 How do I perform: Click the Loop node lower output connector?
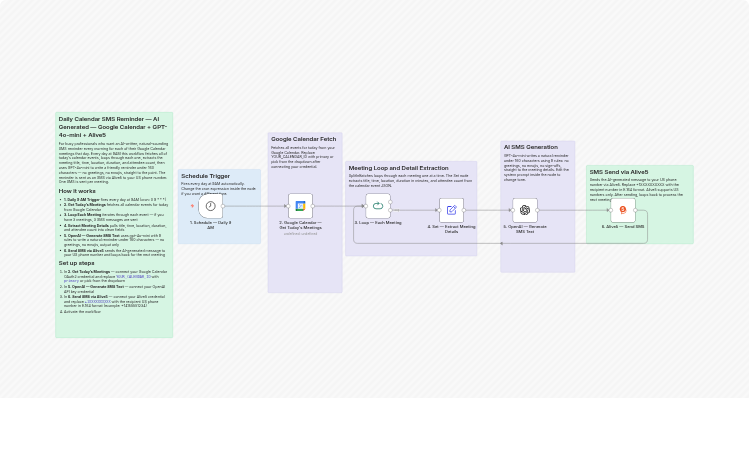click(390, 210)
